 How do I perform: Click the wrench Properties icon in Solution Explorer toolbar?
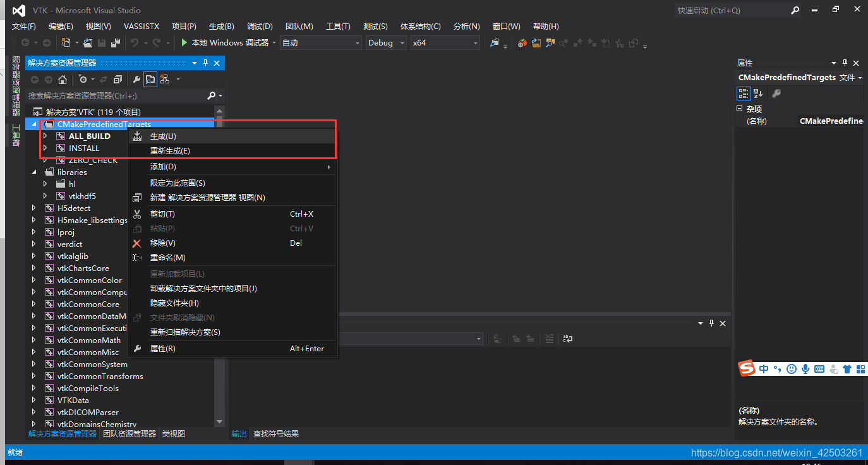136,80
